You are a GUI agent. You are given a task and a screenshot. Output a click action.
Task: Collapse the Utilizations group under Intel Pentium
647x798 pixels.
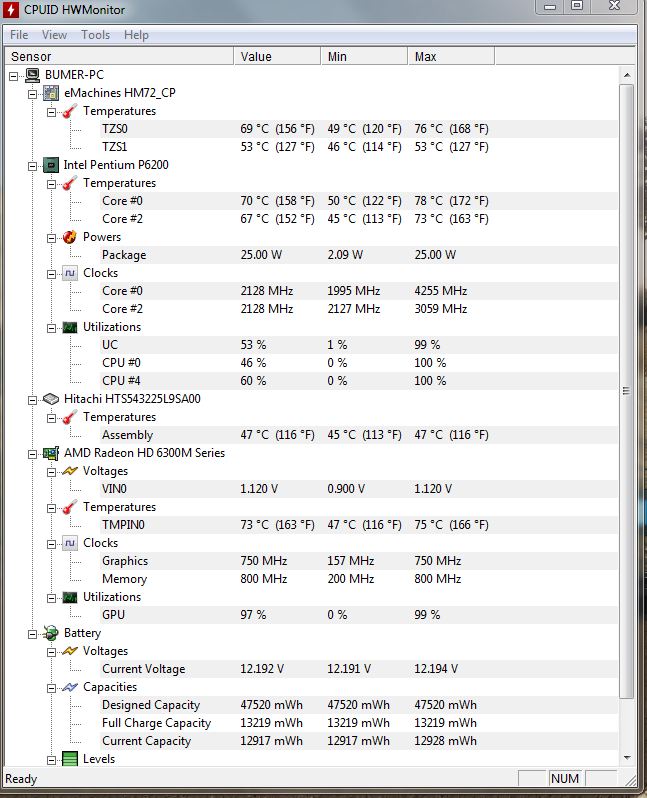tap(51, 327)
